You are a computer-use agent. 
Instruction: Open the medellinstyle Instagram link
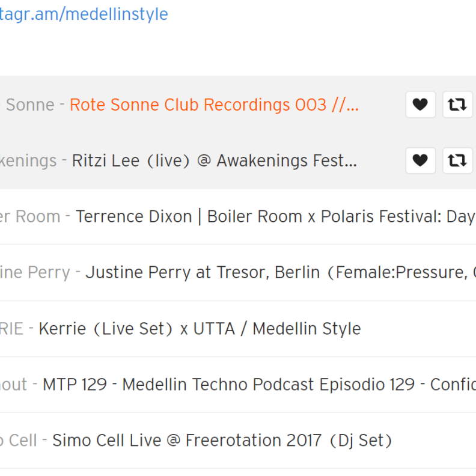[x=84, y=14]
